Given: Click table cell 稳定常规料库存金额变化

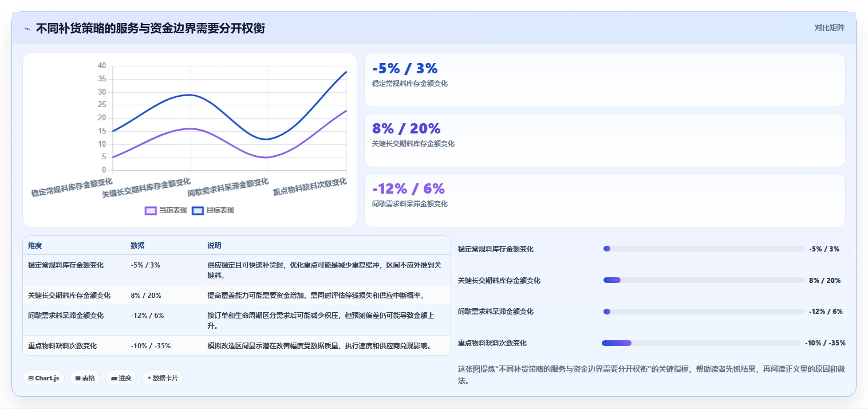Looking at the screenshot, I should point(66,265).
